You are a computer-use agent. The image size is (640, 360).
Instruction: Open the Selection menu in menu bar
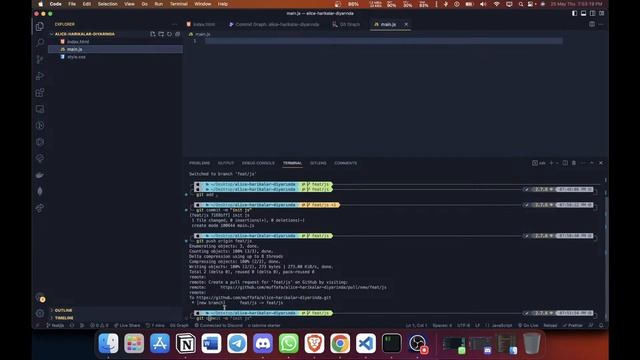(x=107, y=4)
